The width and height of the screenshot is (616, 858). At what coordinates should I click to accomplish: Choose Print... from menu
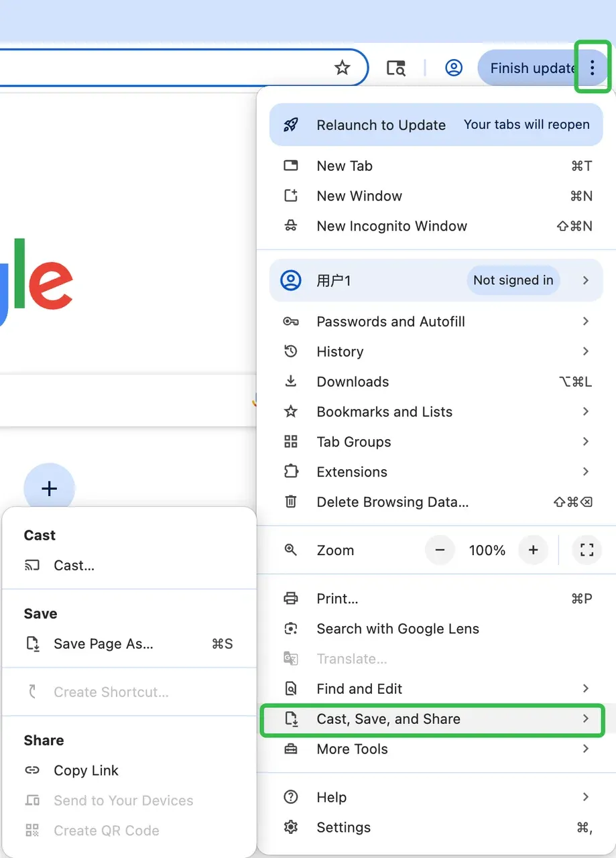(x=436, y=599)
